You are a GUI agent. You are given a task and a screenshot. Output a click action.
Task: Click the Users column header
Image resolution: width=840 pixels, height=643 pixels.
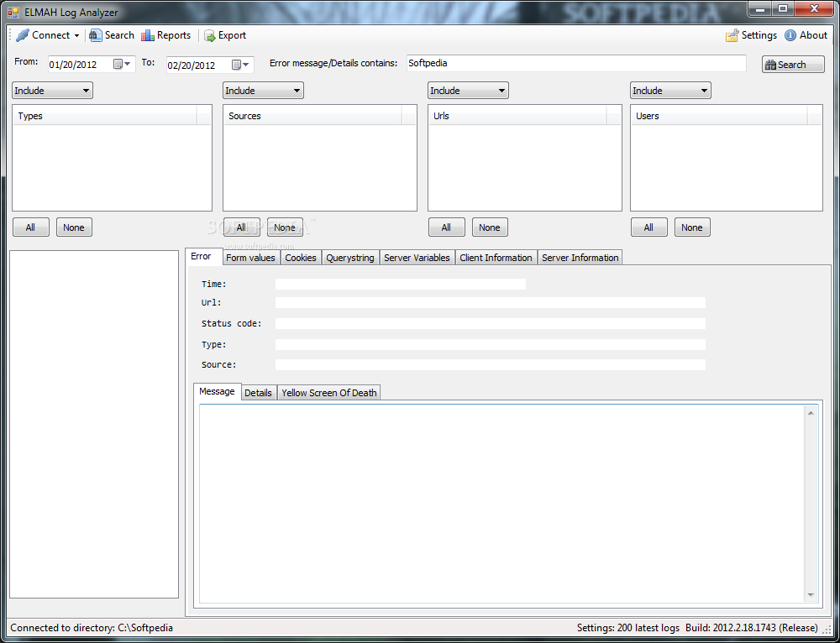coord(719,116)
